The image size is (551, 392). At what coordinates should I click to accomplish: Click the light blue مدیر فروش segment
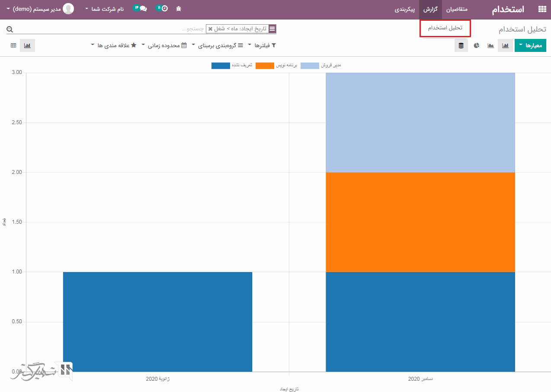[x=420, y=122]
